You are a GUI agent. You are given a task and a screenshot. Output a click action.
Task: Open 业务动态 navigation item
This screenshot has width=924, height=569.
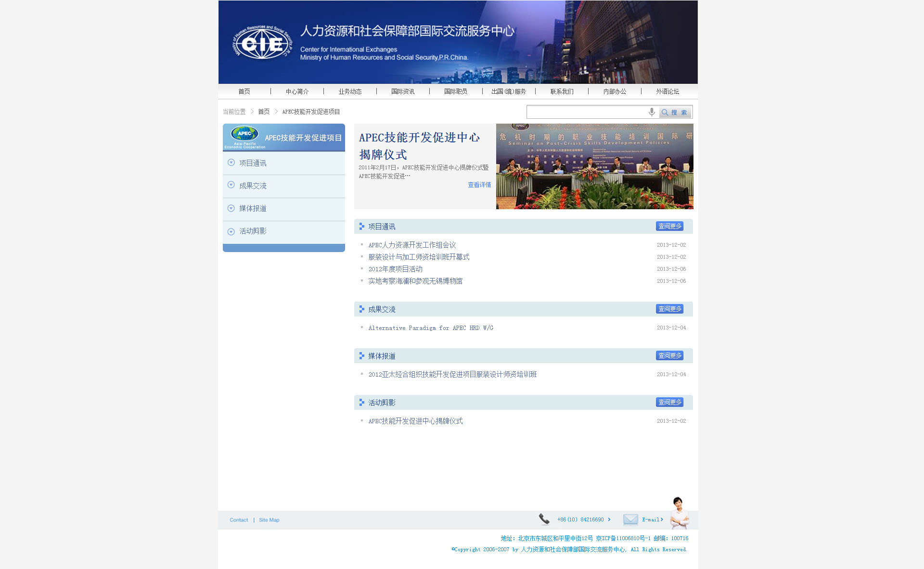point(350,91)
